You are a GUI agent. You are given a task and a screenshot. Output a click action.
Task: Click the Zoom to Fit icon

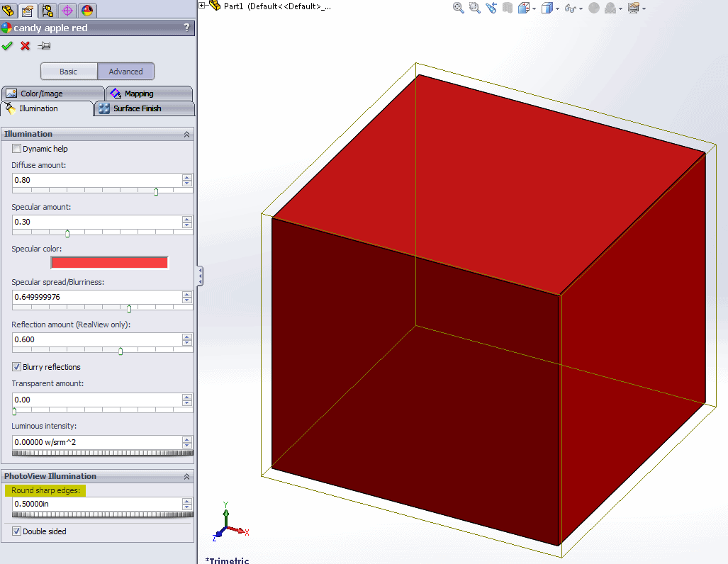point(458,8)
